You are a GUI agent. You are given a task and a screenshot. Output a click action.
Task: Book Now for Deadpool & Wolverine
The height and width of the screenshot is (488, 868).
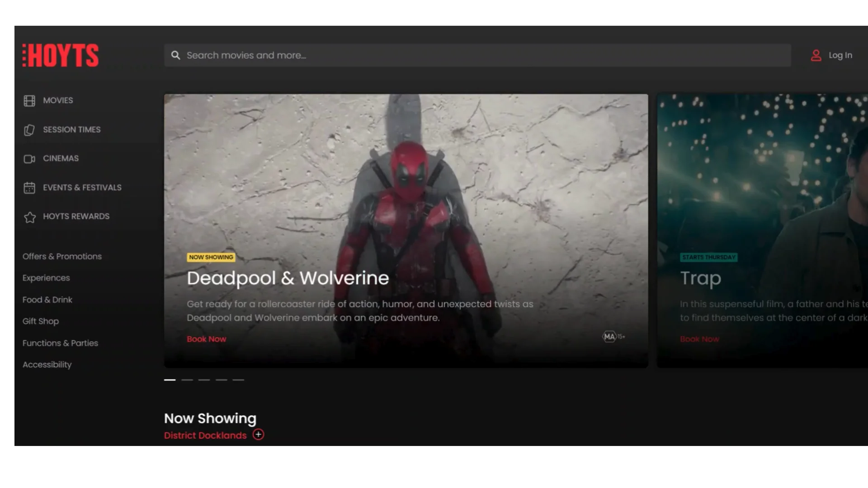(207, 339)
